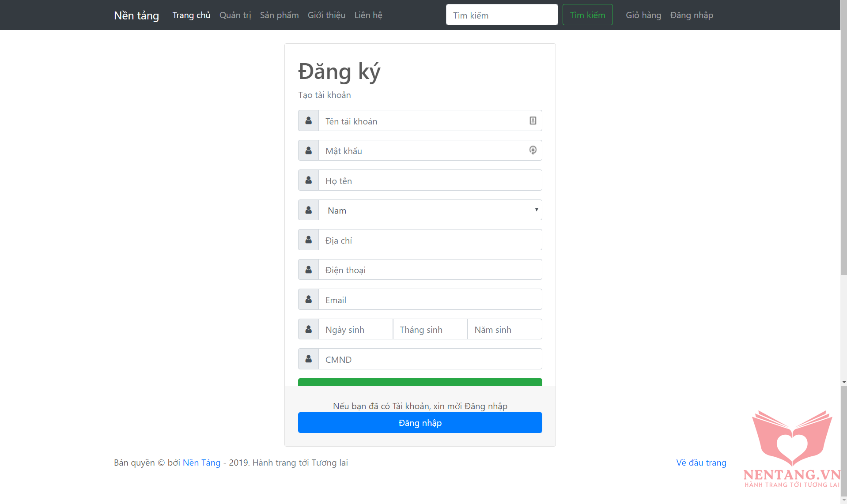
Task: Click the contact-card autofill icon in username field
Action: point(533,120)
